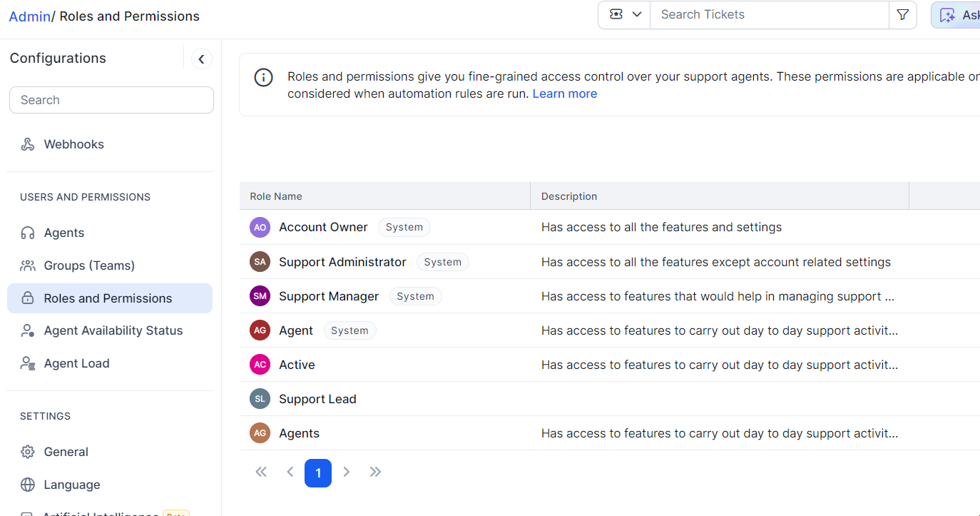980x516 pixels.
Task: Click the Groups people icon
Action: click(28, 265)
